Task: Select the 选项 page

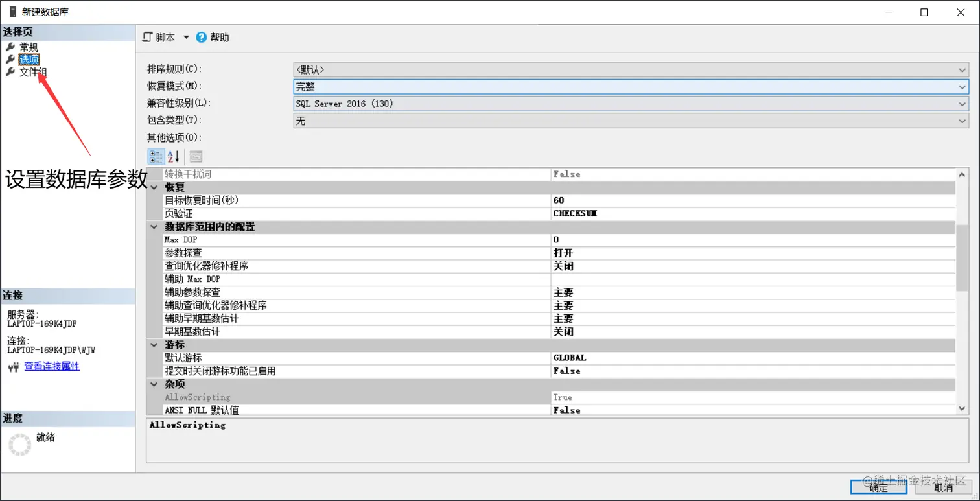Action: point(29,60)
